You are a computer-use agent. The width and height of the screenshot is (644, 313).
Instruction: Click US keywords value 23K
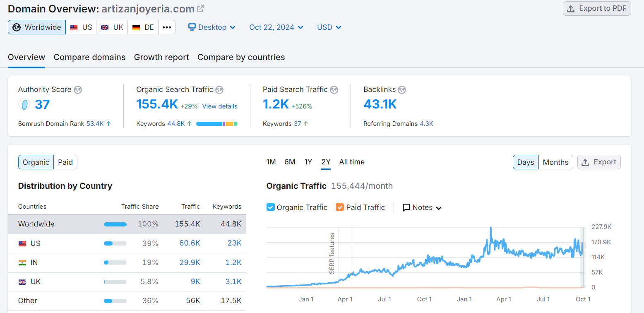[234, 243]
